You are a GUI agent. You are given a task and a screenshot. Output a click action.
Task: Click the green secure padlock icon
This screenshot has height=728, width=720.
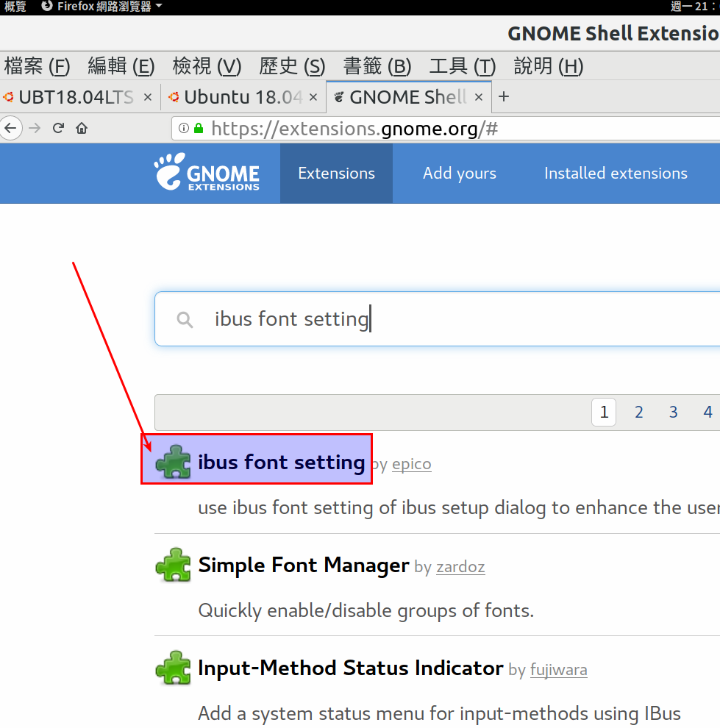coord(199,128)
